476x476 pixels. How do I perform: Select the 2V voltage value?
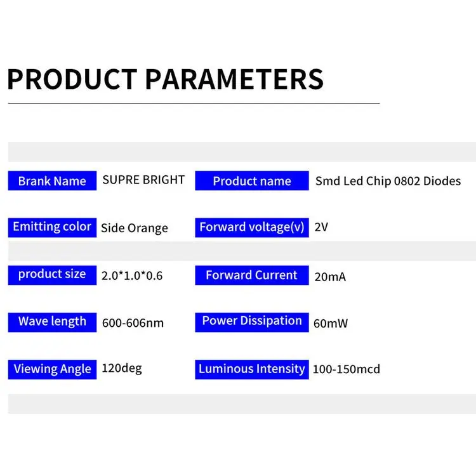[321, 227]
